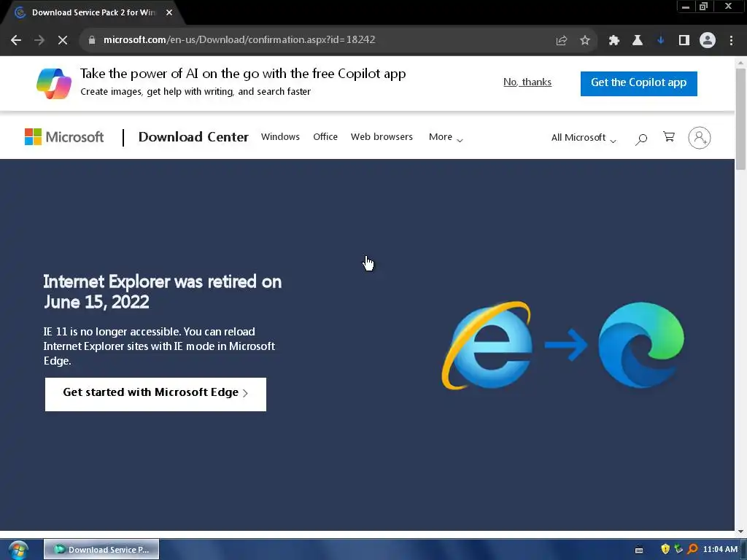The width and height of the screenshot is (747, 560).
Task: Click the forward navigation arrow
Action: (39, 40)
